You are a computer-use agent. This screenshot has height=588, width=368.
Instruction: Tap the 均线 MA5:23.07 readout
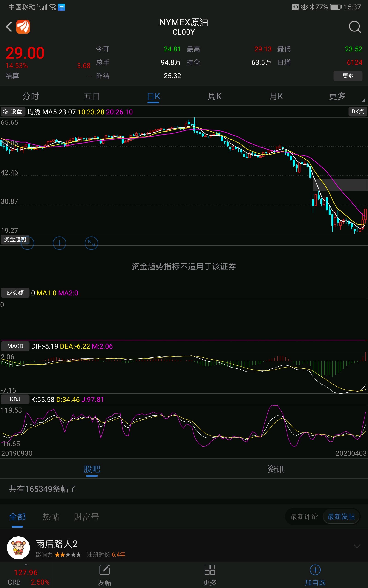tap(51, 112)
